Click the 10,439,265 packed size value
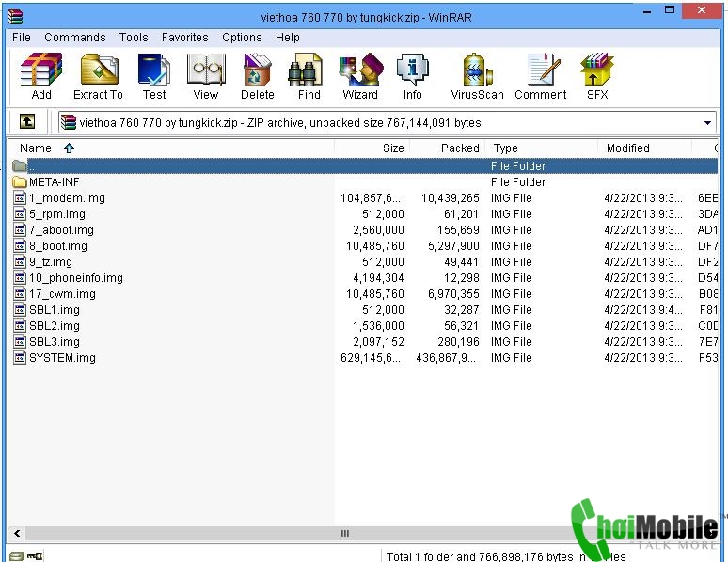Screen dimensions: 728x562 pos(450,198)
